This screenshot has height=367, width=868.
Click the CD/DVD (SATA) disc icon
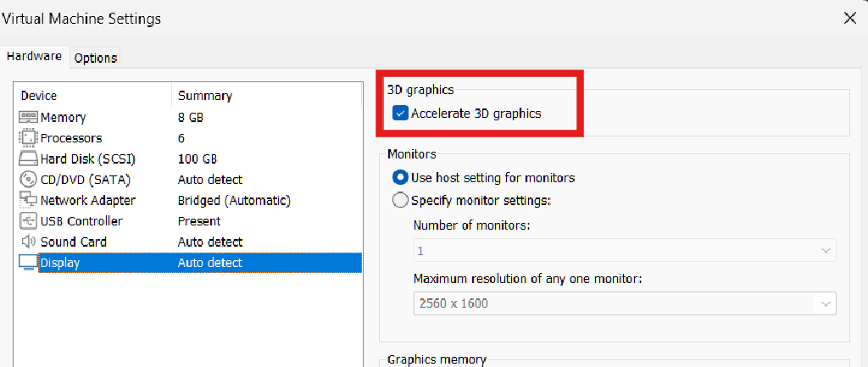(x=28, y=180)
